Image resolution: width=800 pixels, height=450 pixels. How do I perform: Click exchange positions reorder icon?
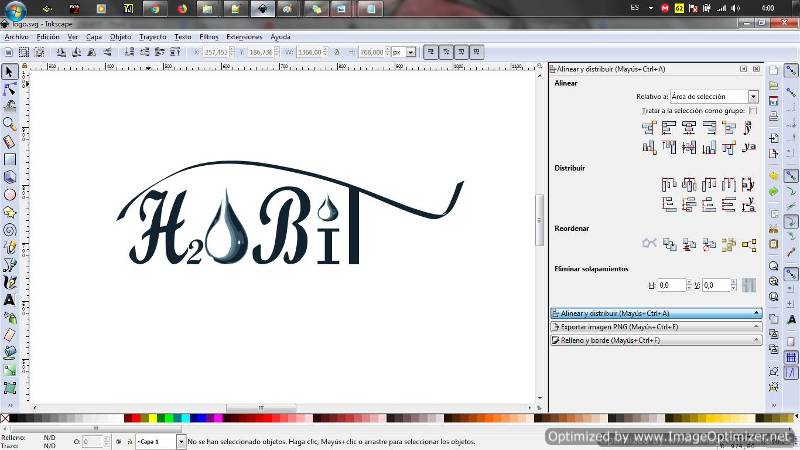(669, 245)
